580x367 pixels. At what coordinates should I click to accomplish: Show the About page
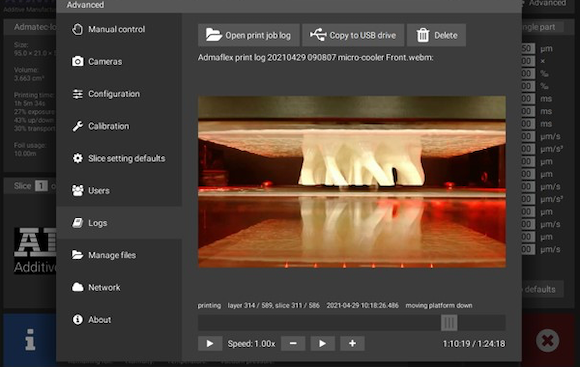pyautogui.click(x=119, y=319)
